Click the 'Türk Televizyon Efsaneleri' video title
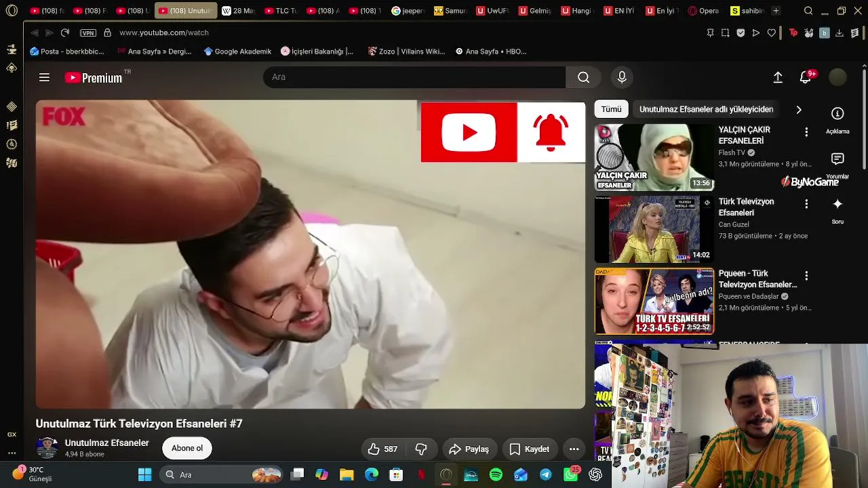This screenshot has width=868, height=488. [x=746, y=207]
